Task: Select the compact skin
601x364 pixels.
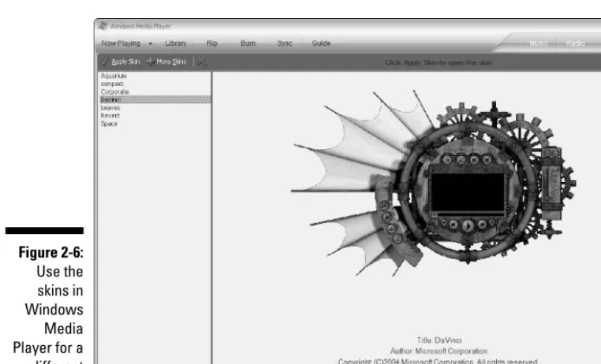Action: tap(112, 84)
